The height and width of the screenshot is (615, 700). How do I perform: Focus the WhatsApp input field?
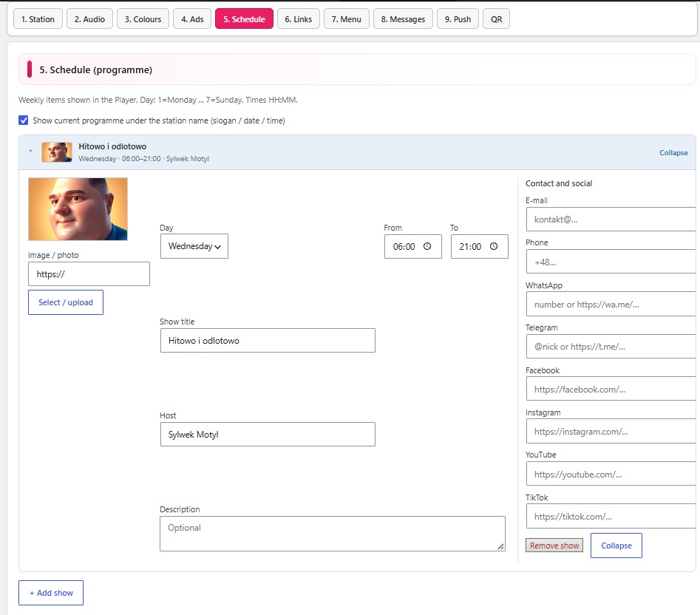611,305
